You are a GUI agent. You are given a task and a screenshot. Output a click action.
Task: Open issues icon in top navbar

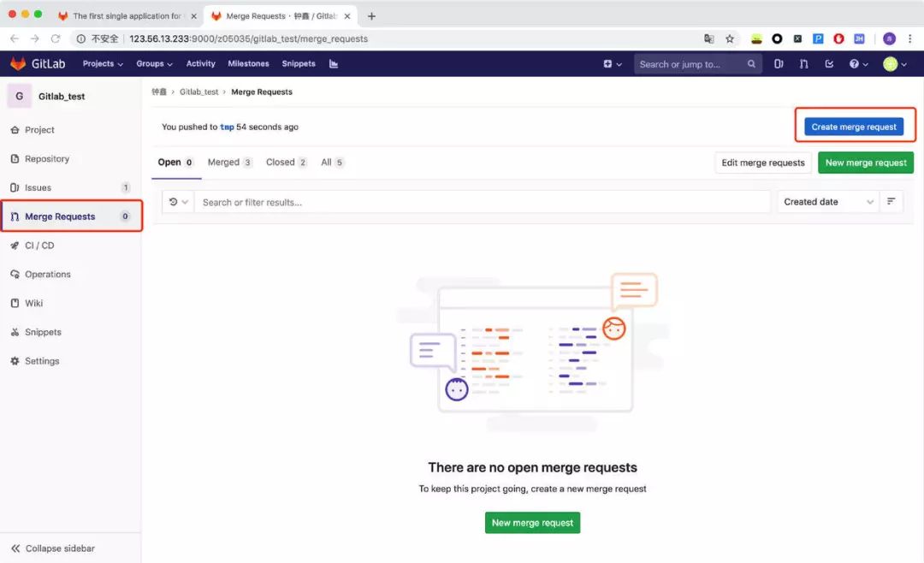[x=779, y=63]
